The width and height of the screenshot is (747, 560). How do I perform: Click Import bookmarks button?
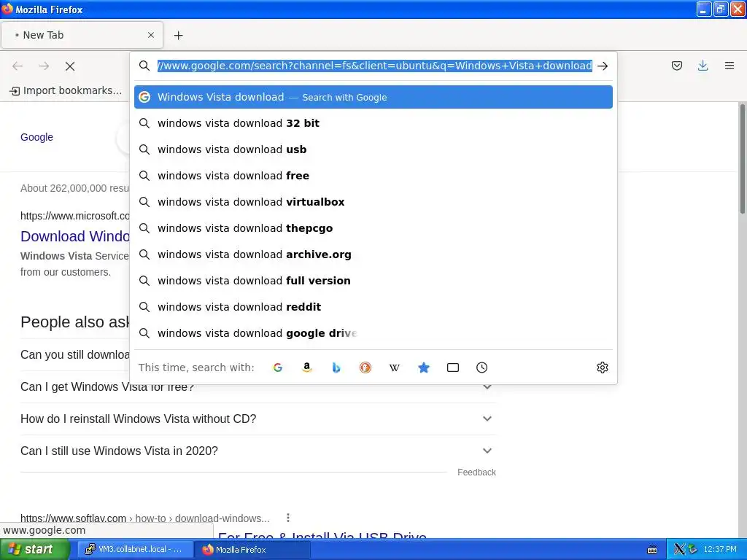[x=66, y=90]
